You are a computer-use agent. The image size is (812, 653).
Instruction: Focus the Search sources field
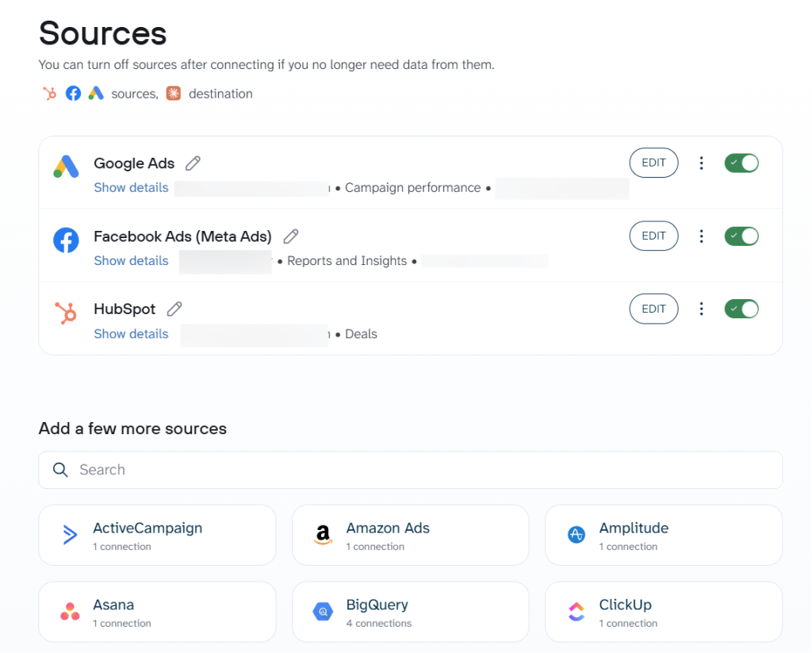pyautogui.click(x=410, y=470)
